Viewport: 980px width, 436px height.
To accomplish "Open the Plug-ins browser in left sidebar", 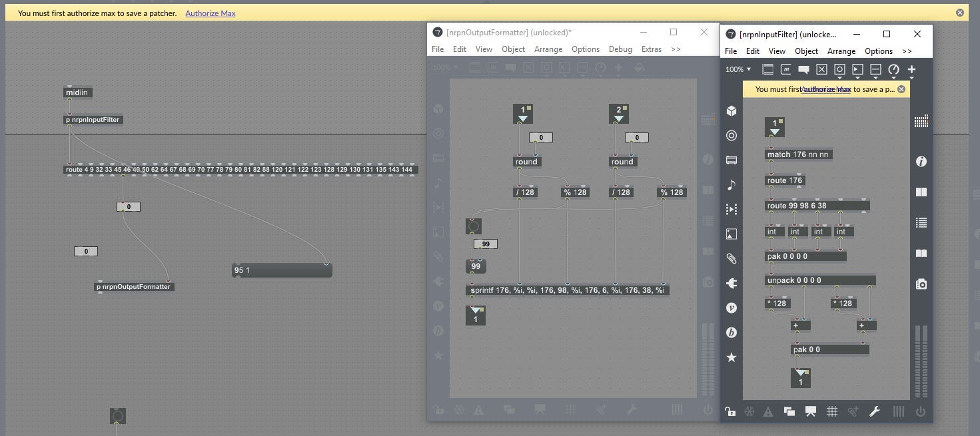I will tap(732, 284).
